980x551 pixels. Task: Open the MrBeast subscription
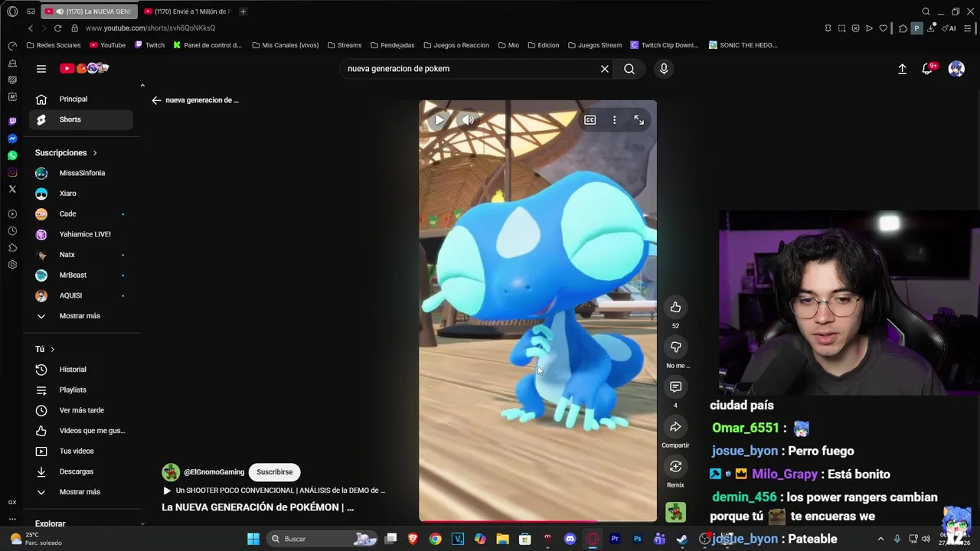point(81,275)
